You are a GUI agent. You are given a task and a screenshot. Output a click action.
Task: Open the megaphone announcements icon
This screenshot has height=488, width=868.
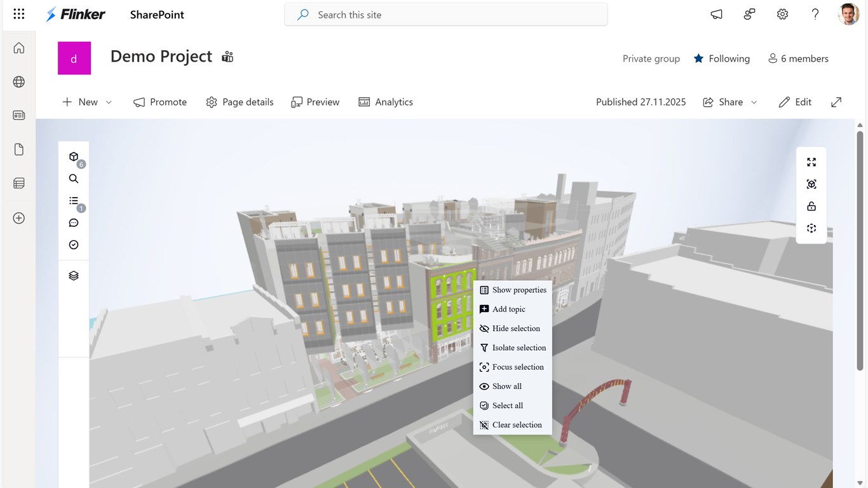click(717, 14)
